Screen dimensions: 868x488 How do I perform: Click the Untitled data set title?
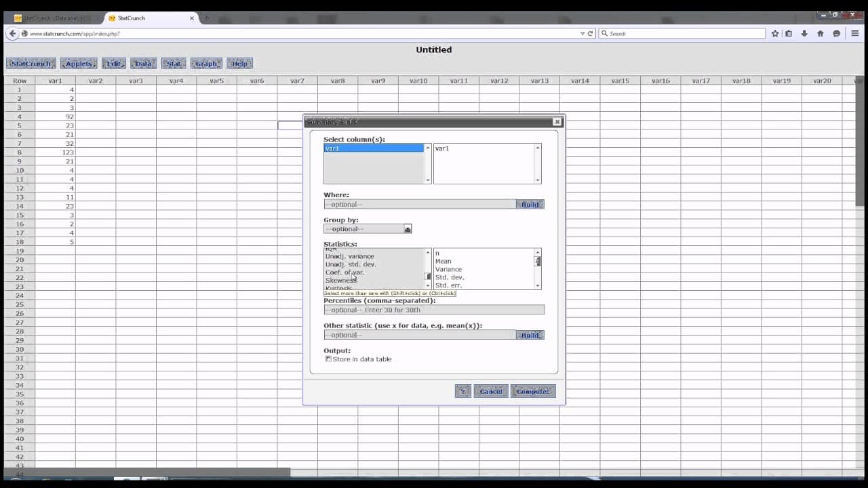click(434, 49)
